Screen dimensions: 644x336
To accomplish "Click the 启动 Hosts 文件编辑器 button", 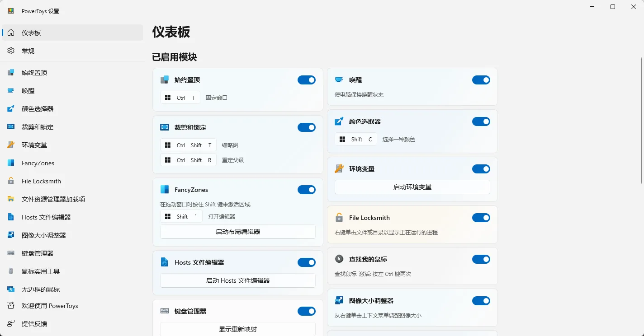I will tap(238, 280).
